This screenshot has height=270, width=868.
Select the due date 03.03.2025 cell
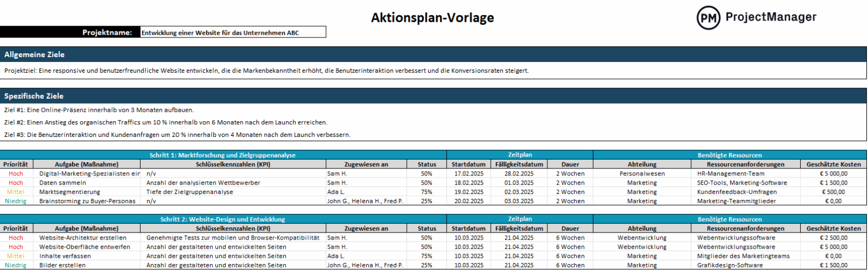519,201
